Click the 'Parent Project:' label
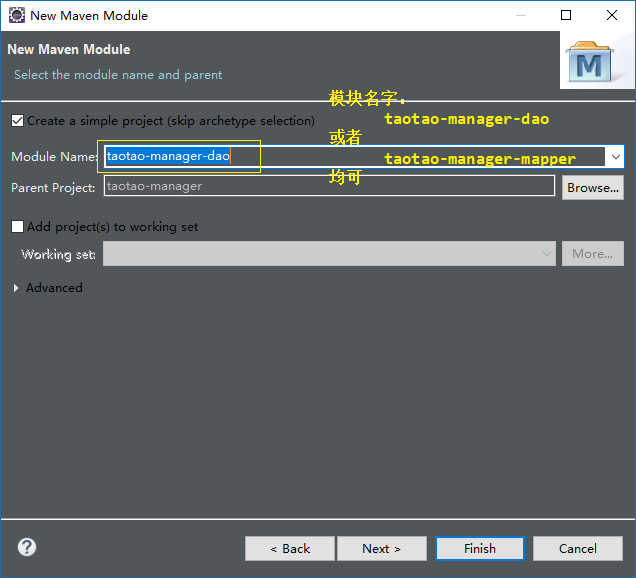This screenshot has height=578, width=636. click(x=53, y=188)
